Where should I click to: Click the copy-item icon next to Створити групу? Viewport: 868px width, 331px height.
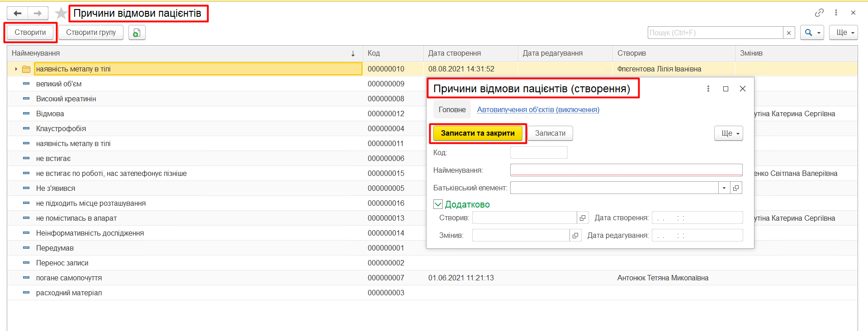point(137,33)
